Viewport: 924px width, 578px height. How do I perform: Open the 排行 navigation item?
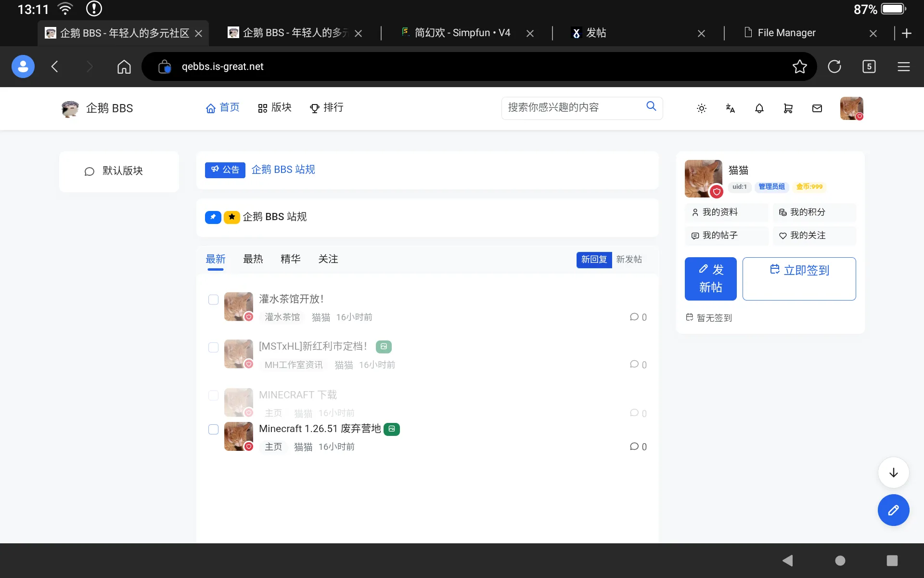click(326, 107)
